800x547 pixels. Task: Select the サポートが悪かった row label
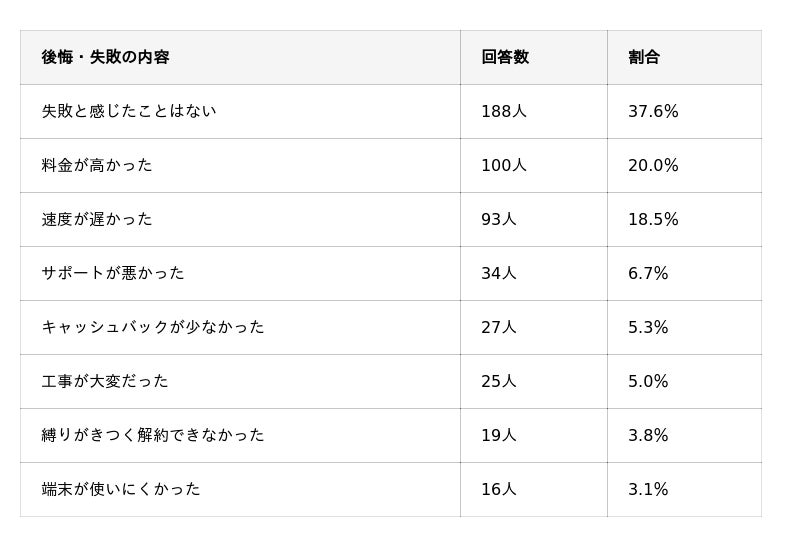tap(112, 274)
